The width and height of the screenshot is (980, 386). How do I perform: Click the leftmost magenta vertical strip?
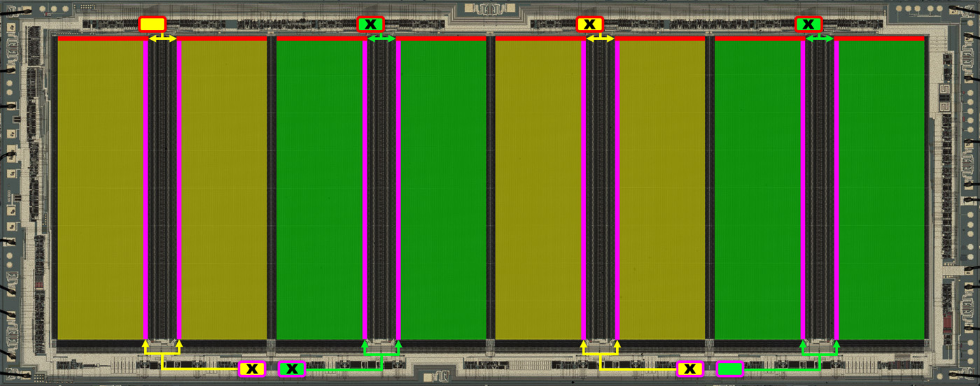[146, 189]
